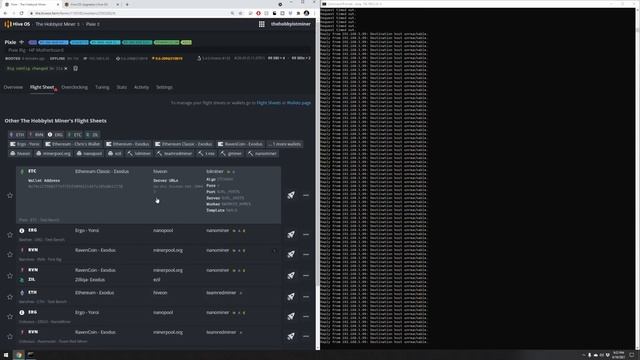The image size is (640, 360).
Task: Filter by nanopool pool chip
Action: tap(89, 153)
